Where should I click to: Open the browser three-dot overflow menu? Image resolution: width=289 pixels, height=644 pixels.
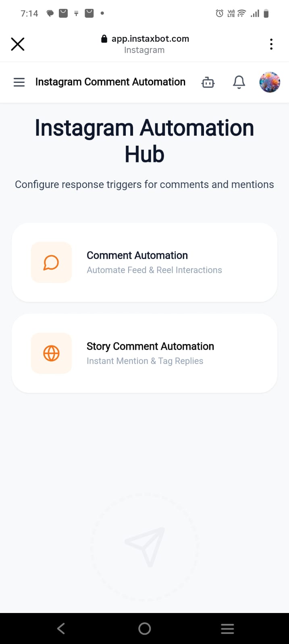[271, 44]
